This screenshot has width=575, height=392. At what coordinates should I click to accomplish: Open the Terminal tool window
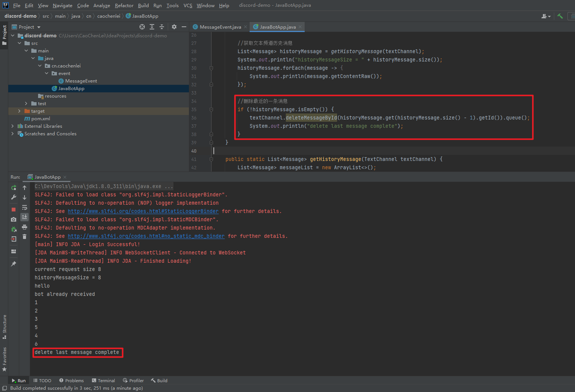(103, 381)
